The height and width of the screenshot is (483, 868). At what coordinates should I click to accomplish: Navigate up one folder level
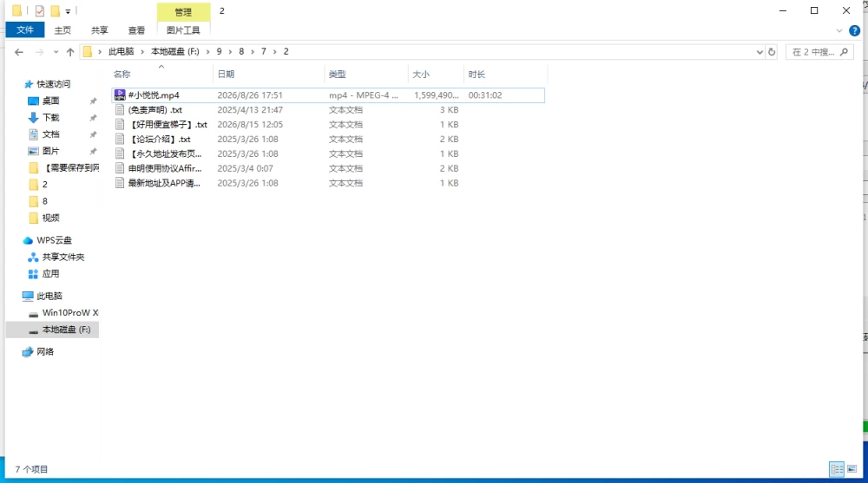click(69, 52)
